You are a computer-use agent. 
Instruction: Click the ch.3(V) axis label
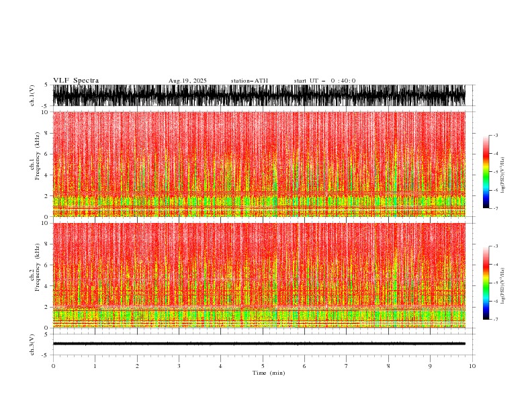[x=32, y=345]
